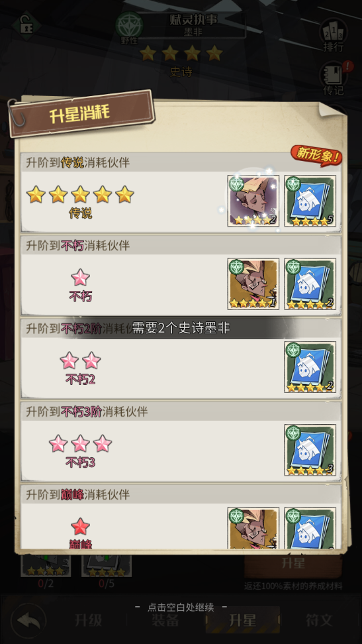Switch to the 装备 tab
The width and height of the screenshot is (362, 644).
165,620
